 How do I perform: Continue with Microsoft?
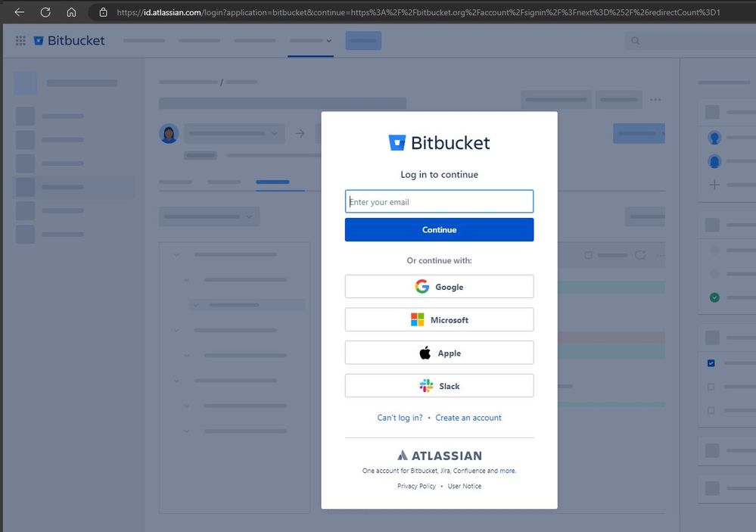click(439, 320)
